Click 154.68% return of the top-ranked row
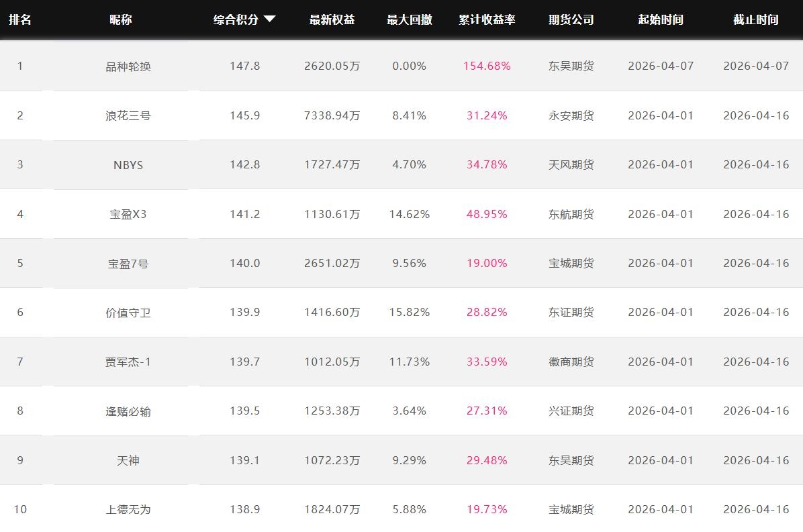 click(487, 66)
